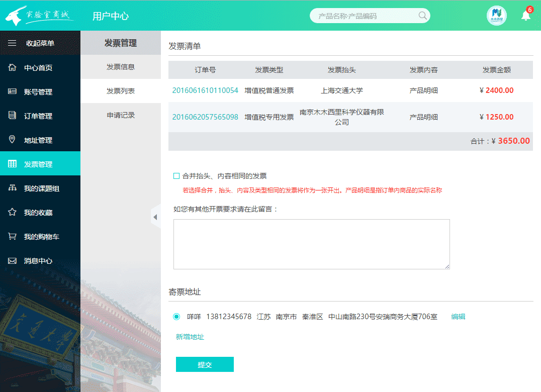Click 产品明细 in the 2400.00 row
Image resolution: width=541 pixels, height=392 pixels.
tap(423, 90)
